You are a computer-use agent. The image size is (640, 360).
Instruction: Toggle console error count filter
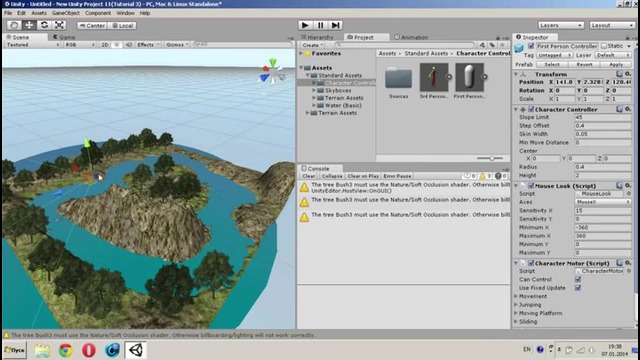click(x=501, y=176)
